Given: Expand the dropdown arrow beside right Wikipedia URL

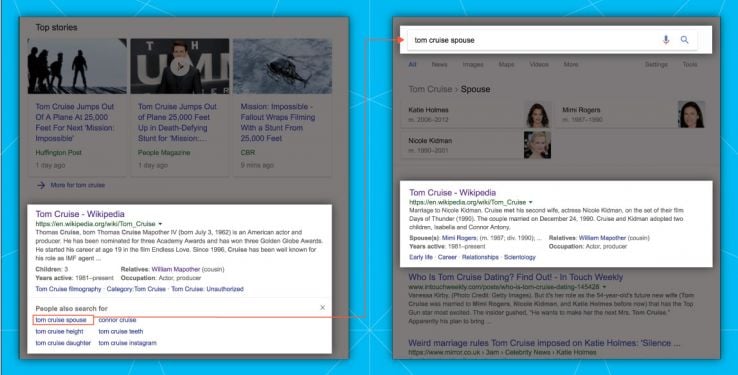Looking at the screenshot, I should coord(530,202).
